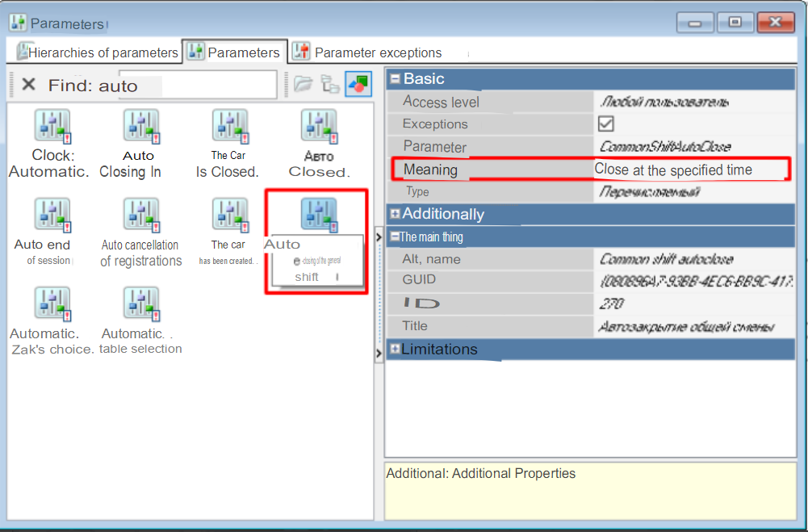The width and height of the screenshot is (808, 532).
Task: Click the open folder toolbar icon
Action: coord(304,84)
